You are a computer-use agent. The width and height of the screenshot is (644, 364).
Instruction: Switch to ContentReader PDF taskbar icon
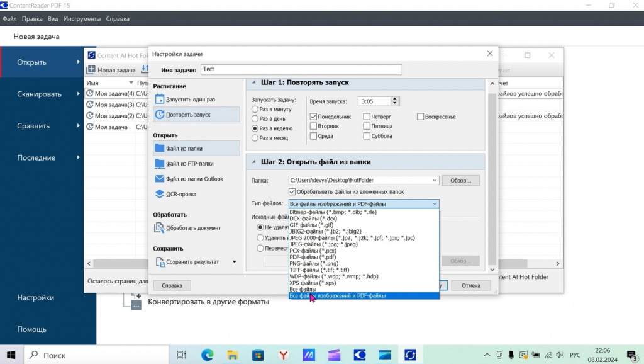(x=359, y=355)
